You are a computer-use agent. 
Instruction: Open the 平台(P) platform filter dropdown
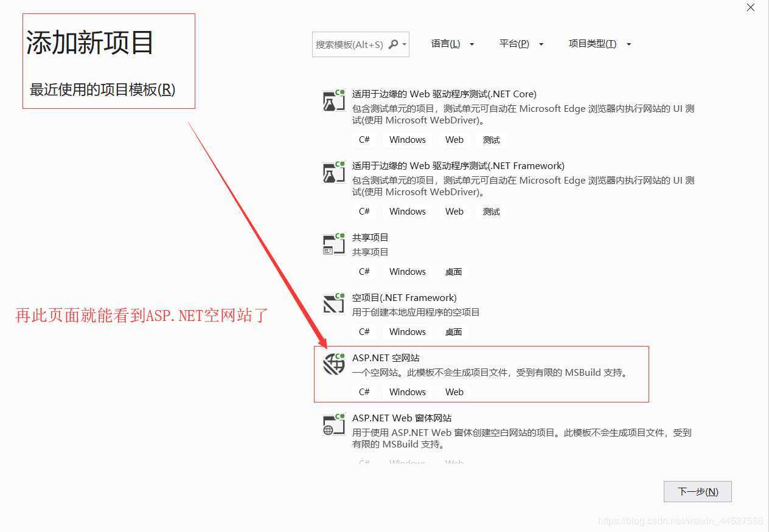coord(521,44)
